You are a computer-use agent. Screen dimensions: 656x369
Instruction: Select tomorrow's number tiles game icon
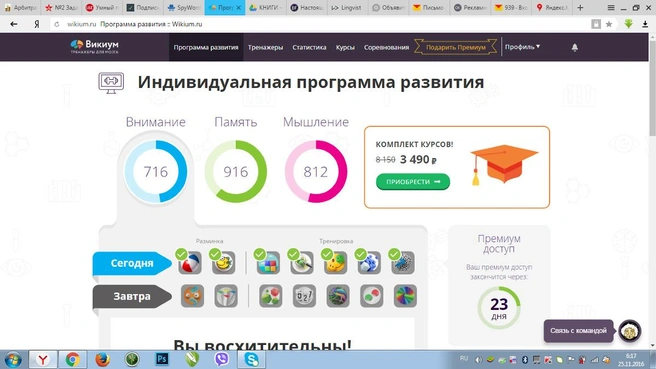click(304, 296)
